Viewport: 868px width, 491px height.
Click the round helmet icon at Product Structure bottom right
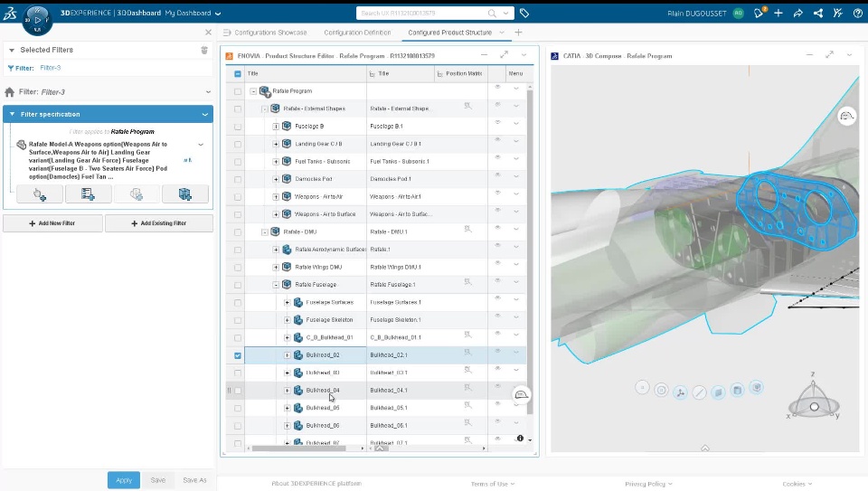click(x=522, y=394)
